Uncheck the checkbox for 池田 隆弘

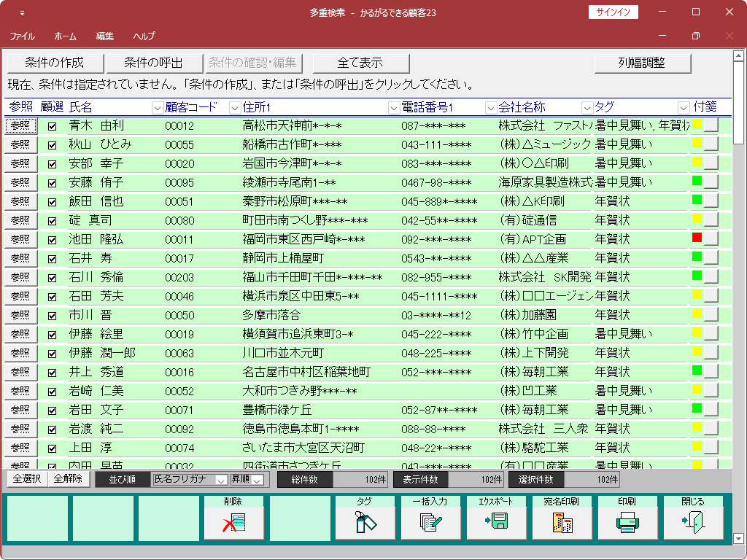[x=52, y=240]
